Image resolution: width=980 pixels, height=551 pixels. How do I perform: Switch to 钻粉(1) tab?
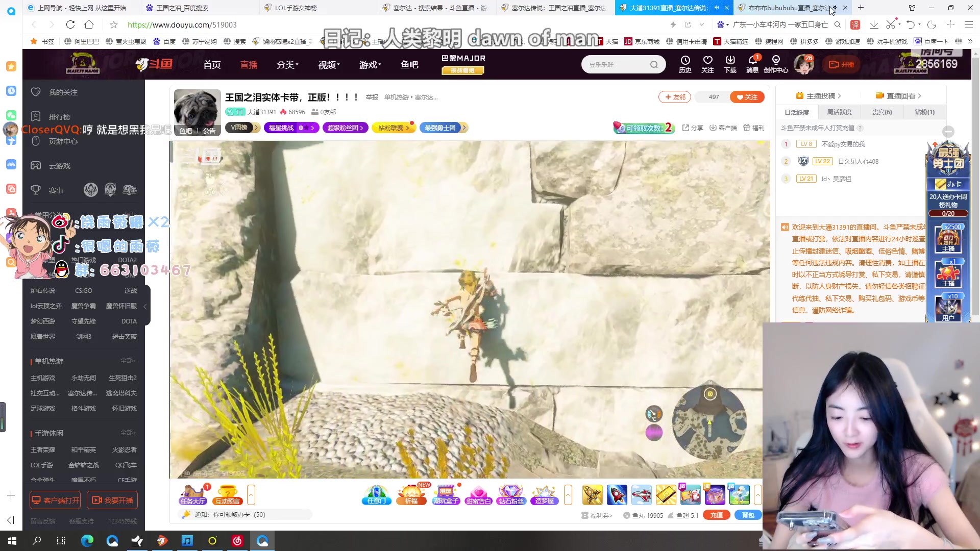(x=924, y=112)
